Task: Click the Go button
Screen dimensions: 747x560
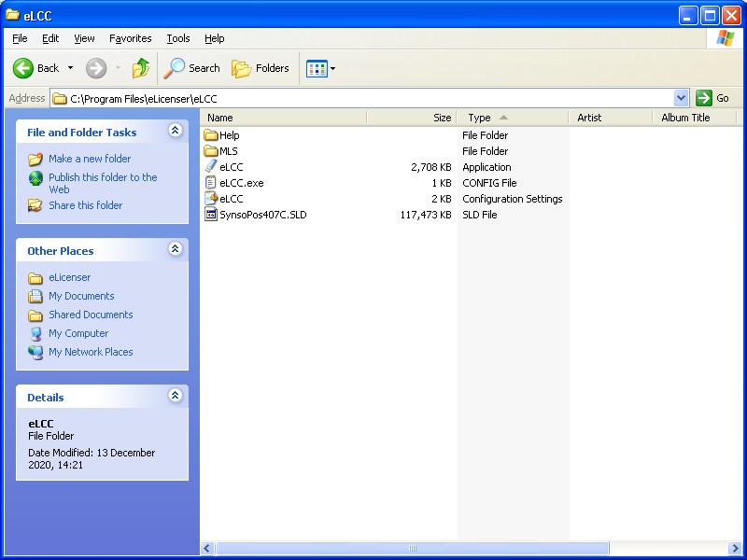Action: [x=712, y=98]
